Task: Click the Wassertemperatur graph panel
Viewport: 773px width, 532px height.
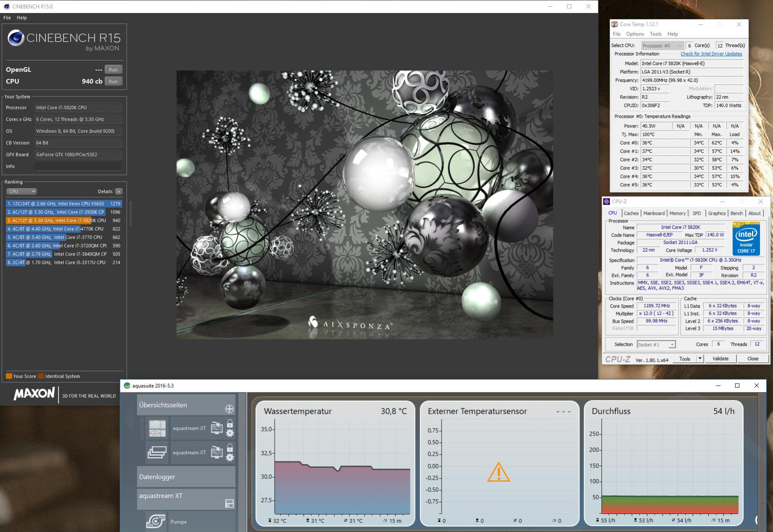Action: pyautogui.click(x=335, y=464)
